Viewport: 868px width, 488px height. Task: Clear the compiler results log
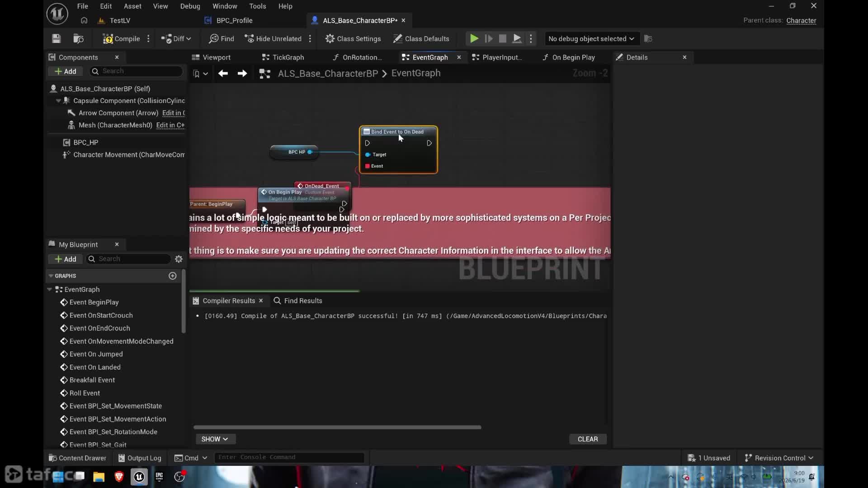[588, 439]
